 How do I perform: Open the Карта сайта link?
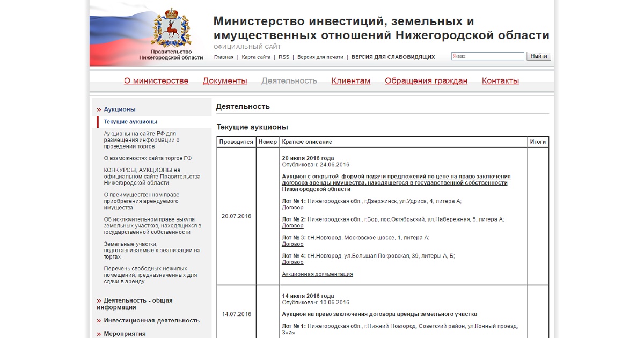pyautogui.click(x=256, y=57)
